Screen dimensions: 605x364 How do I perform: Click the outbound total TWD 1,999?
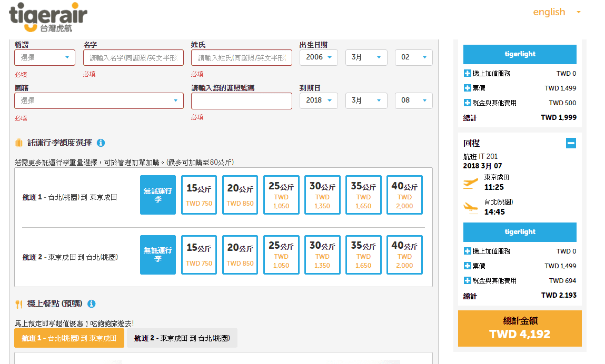pyautogui.click(x=559, y=118)
